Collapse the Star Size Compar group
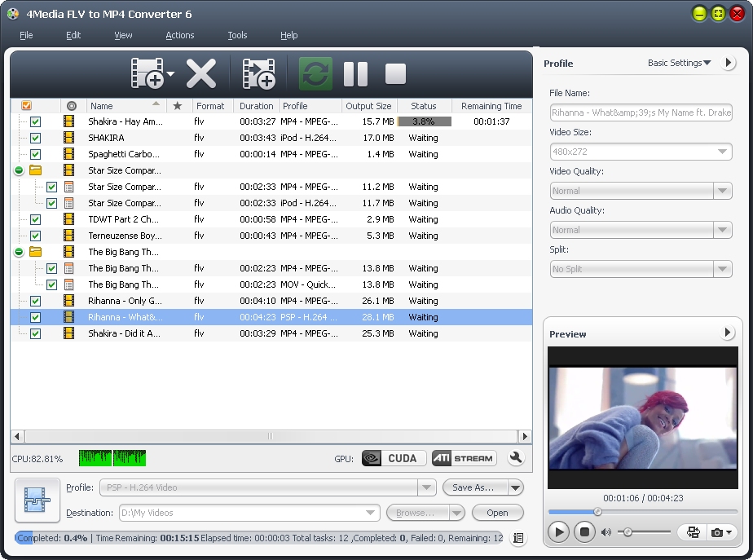Viewport: 753px width, 560px height. [19, 170]
